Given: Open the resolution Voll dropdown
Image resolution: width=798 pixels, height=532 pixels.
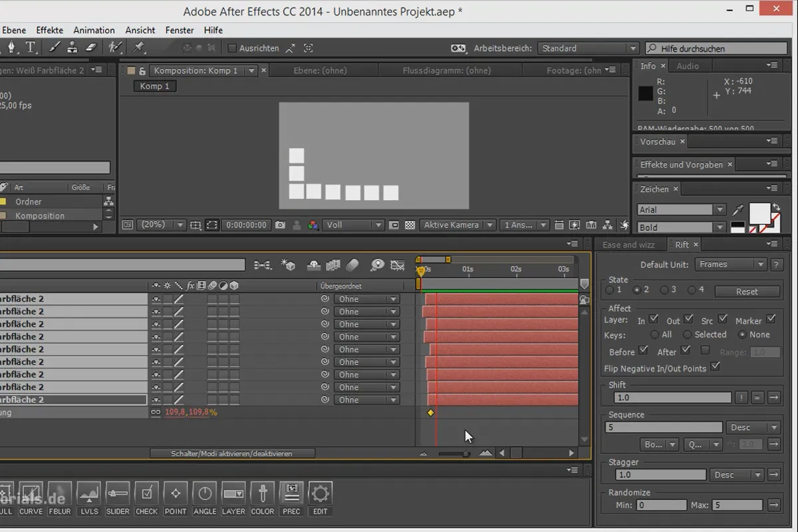Looking at the screenshot, I should [x=354, y=225].
